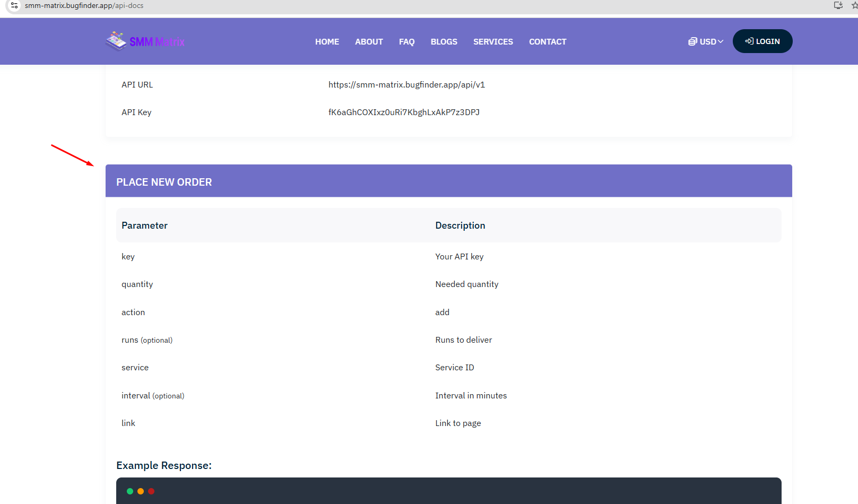
Task: Click the Description column header
Action: pos(460,225)
